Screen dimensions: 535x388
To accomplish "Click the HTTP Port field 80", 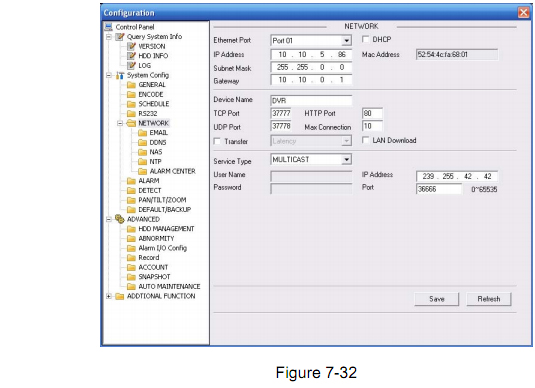I will click(x=372, y=113).
